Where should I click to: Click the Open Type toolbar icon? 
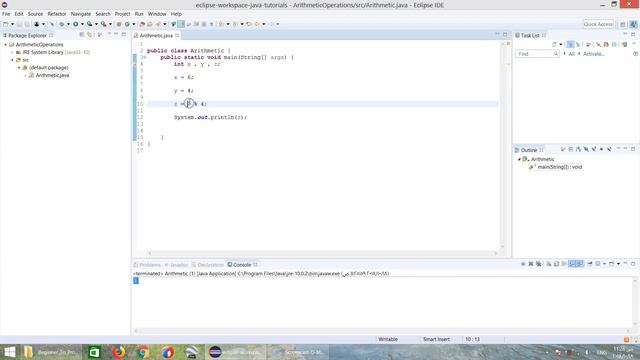[x=141, y=24]
